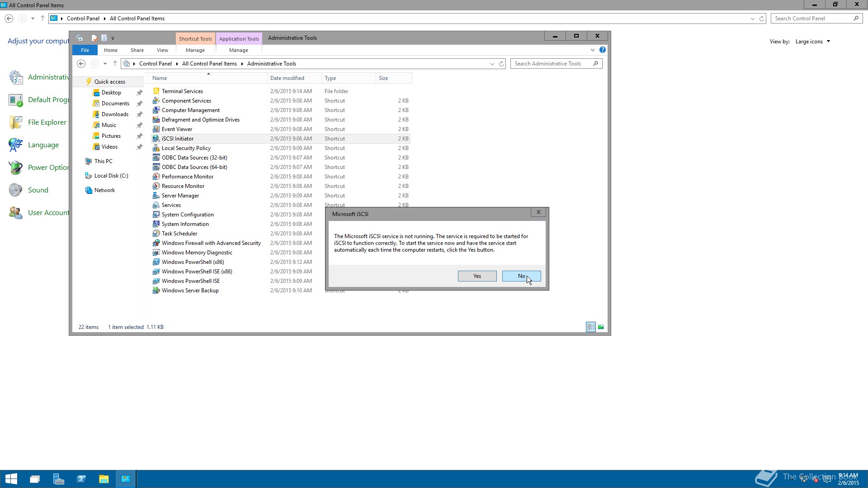Click the Windows PowerShell ISE icon
This screenshot has width=868, height=488.
156,281
